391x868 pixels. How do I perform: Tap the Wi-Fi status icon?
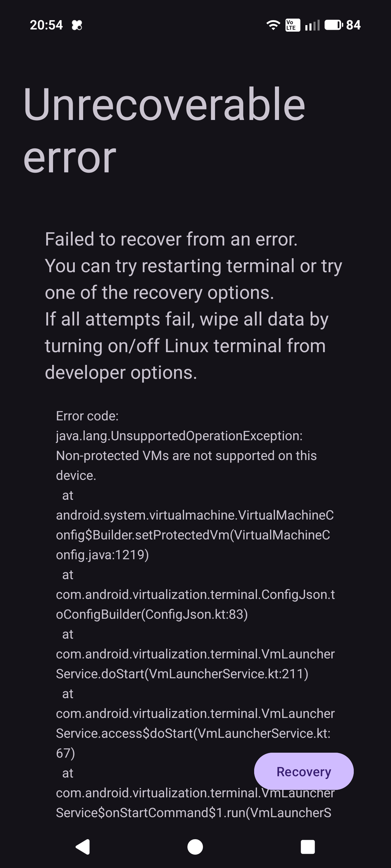tap(273, 25)
